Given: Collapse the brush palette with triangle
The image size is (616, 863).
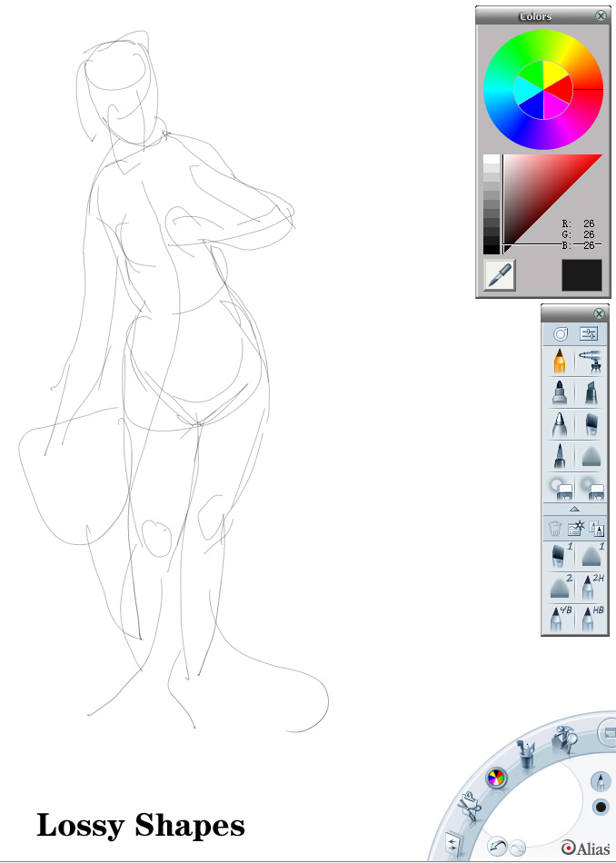Looking at the screenshot, I should [574, 509].
